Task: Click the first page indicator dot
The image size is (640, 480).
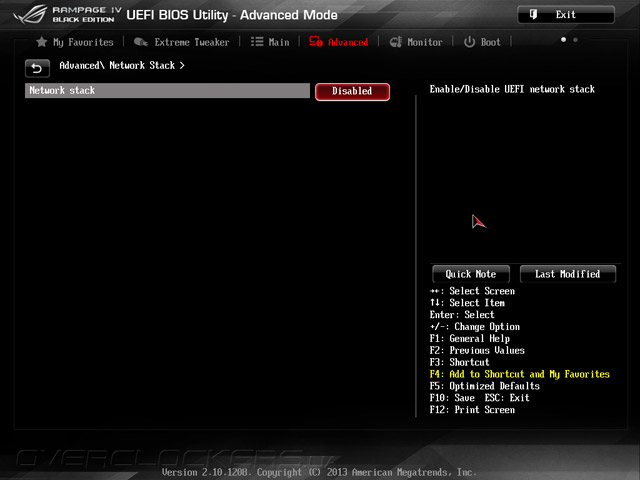Action: pyautogui.click(x=563, y=40)
